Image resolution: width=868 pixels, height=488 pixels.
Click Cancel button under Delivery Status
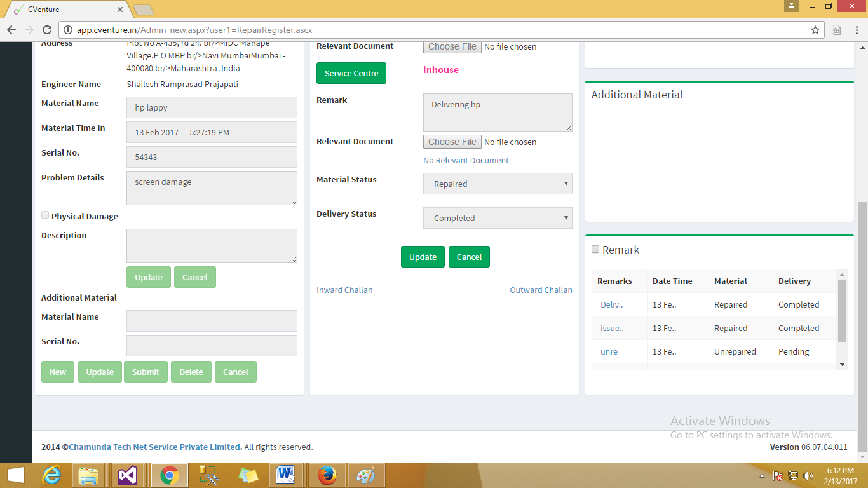point(469,257)
